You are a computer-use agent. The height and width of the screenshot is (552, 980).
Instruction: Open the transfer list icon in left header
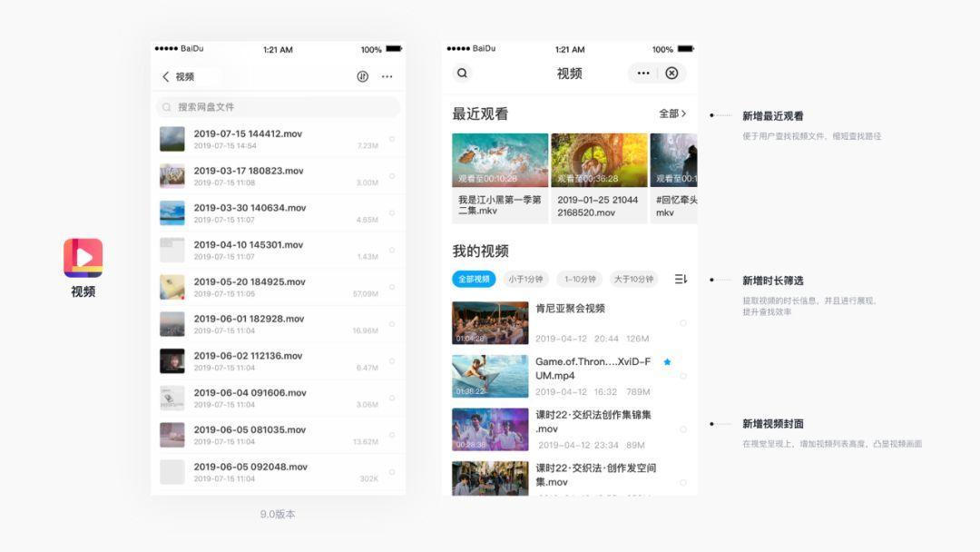(x=363, y=77)
